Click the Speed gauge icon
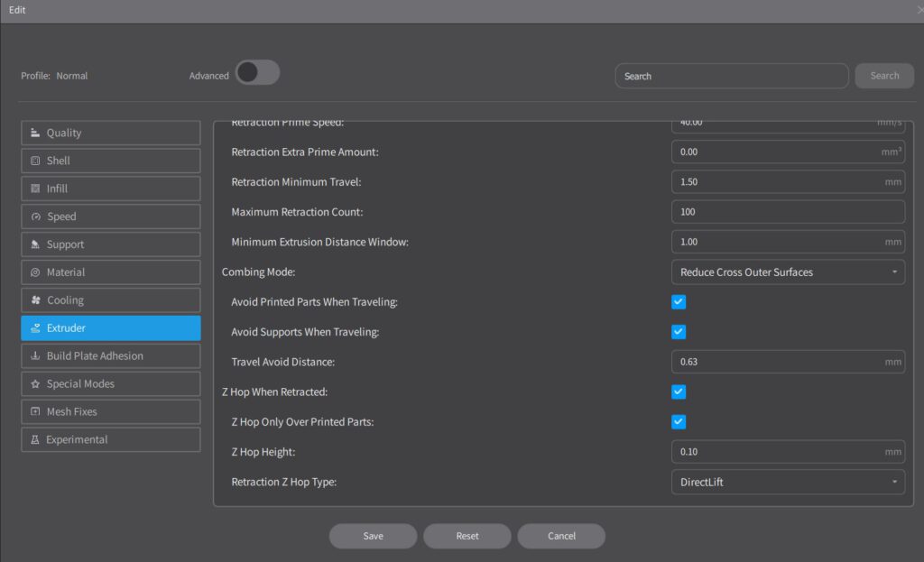 click(x=35, y=217)
